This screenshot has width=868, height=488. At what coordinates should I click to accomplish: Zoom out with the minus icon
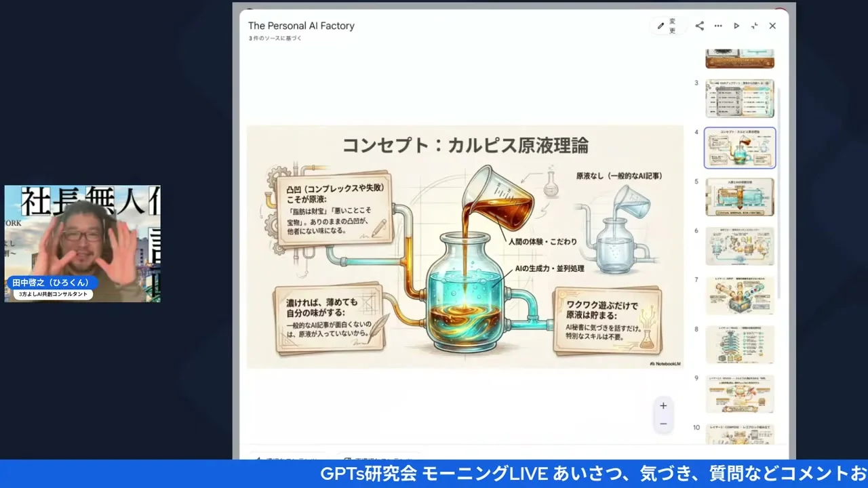(x=663, y=423)
